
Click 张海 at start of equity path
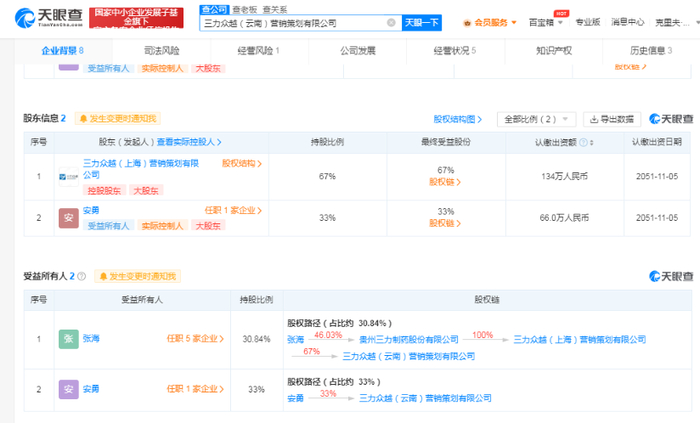(296, 340)
